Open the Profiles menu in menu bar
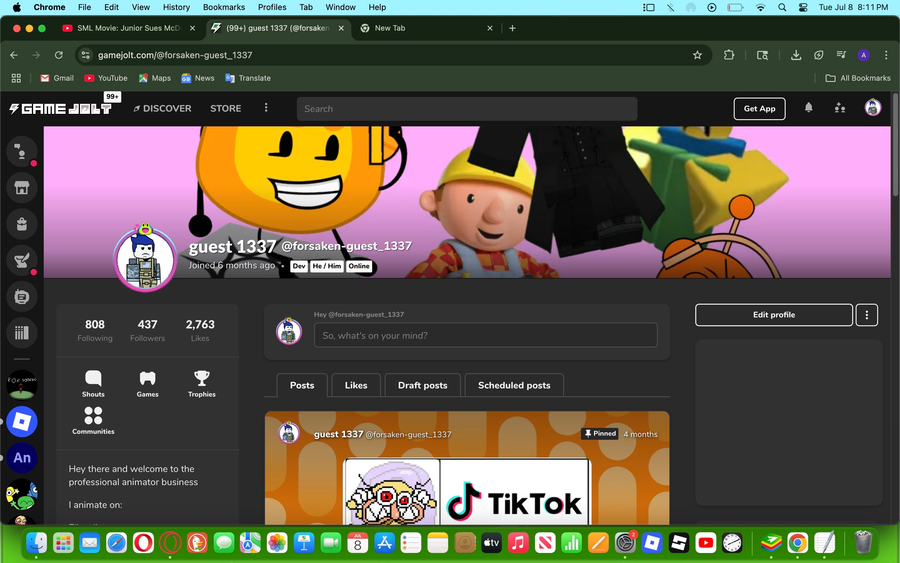 pos(272,7)
